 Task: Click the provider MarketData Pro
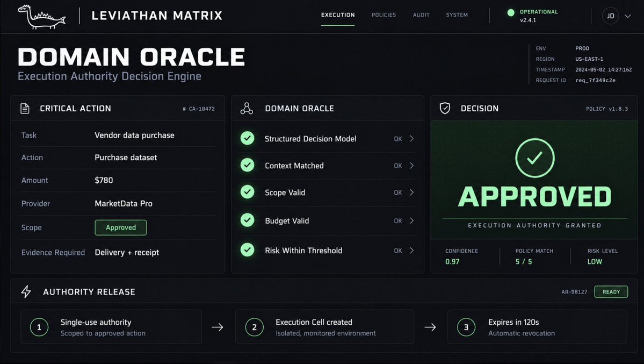(x=123, y=203)
